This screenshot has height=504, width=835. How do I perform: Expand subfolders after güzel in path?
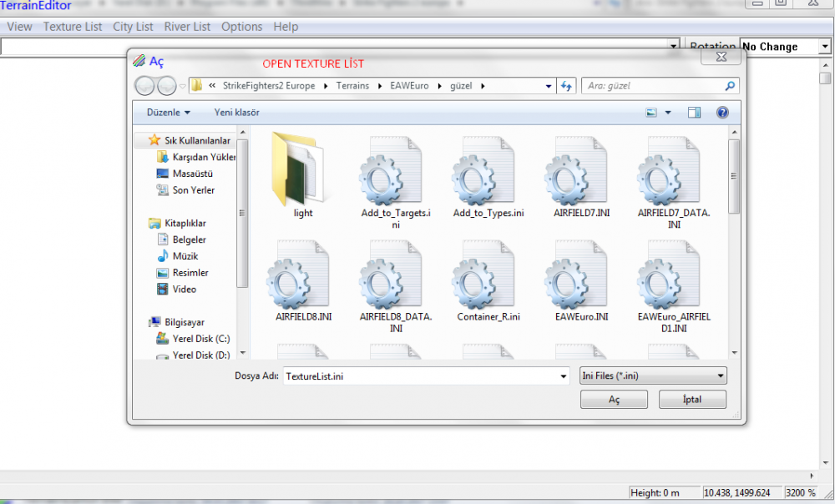coord(483,86)
